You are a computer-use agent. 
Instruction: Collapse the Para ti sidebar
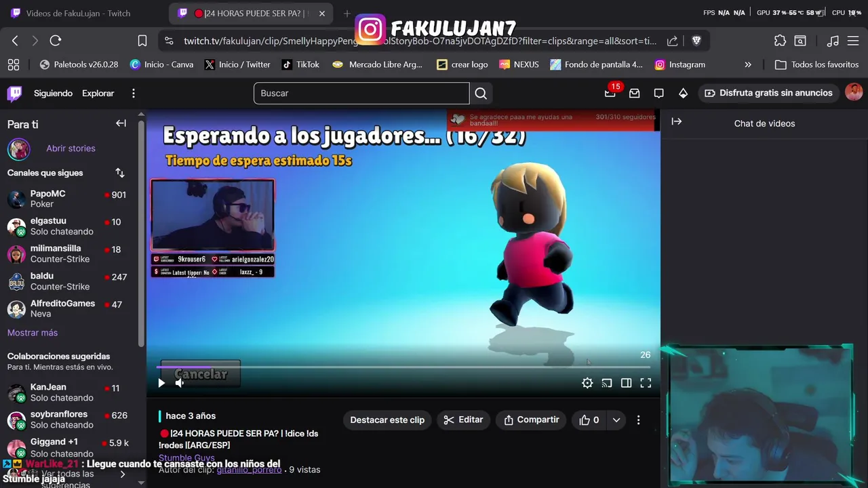(121, 123)
